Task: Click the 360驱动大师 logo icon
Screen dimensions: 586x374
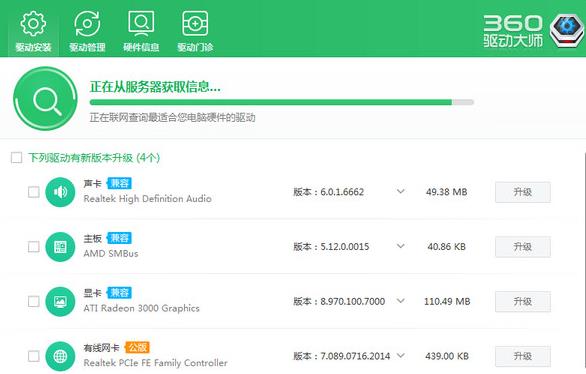Action: pos(567,30)
